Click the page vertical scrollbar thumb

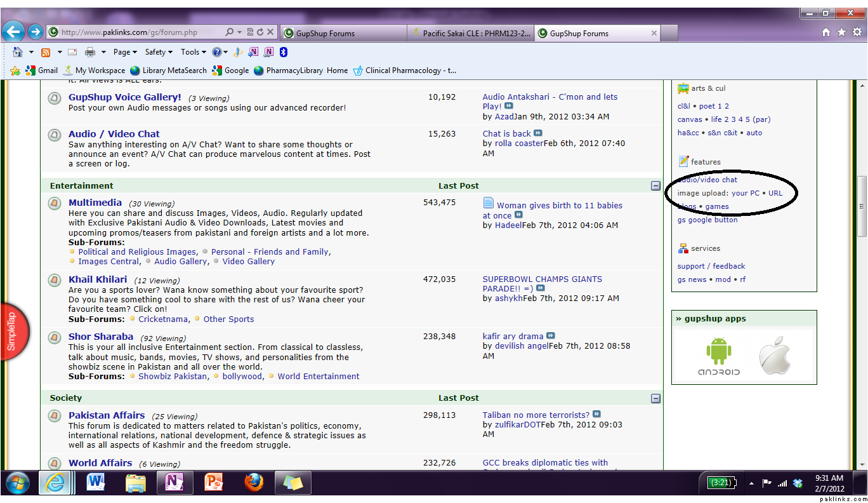(861, 206)
